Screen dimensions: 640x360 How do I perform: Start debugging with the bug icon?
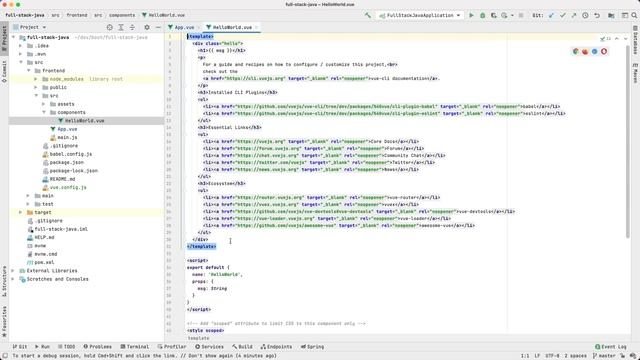pos(482,15)
